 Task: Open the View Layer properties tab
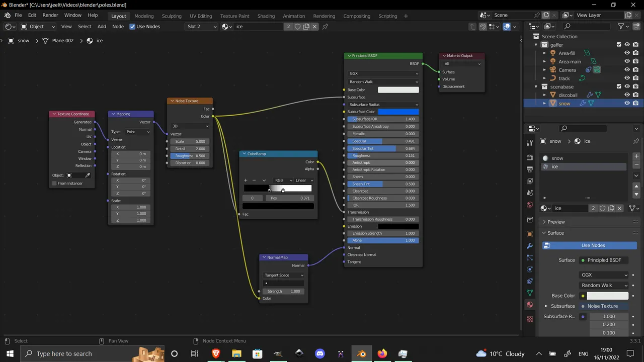coord(530,181)
